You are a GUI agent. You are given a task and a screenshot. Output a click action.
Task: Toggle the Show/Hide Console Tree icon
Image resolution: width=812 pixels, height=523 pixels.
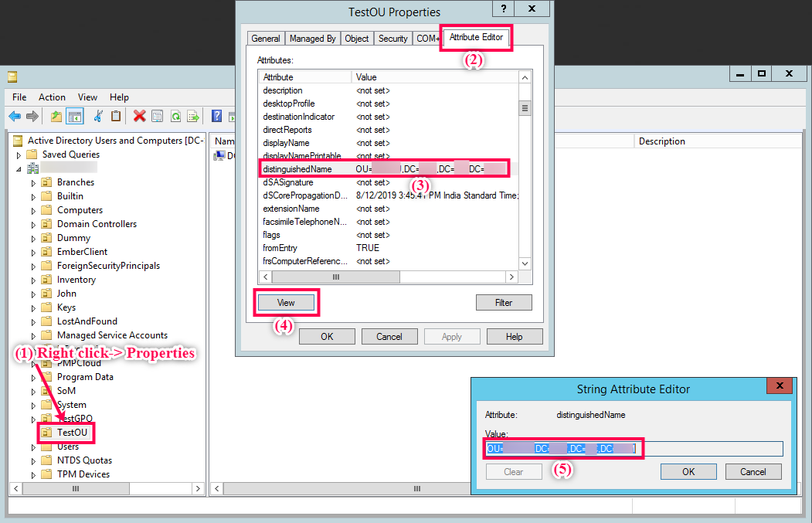(73, 116)
